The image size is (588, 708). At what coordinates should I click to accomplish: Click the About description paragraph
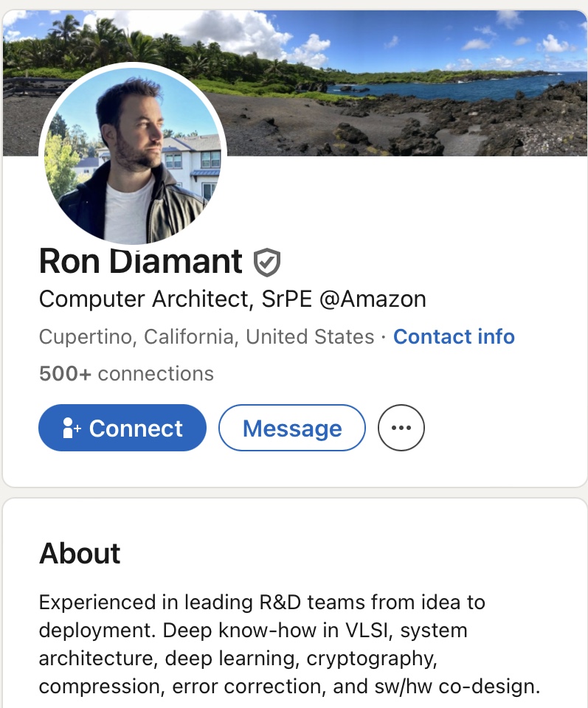289,645
